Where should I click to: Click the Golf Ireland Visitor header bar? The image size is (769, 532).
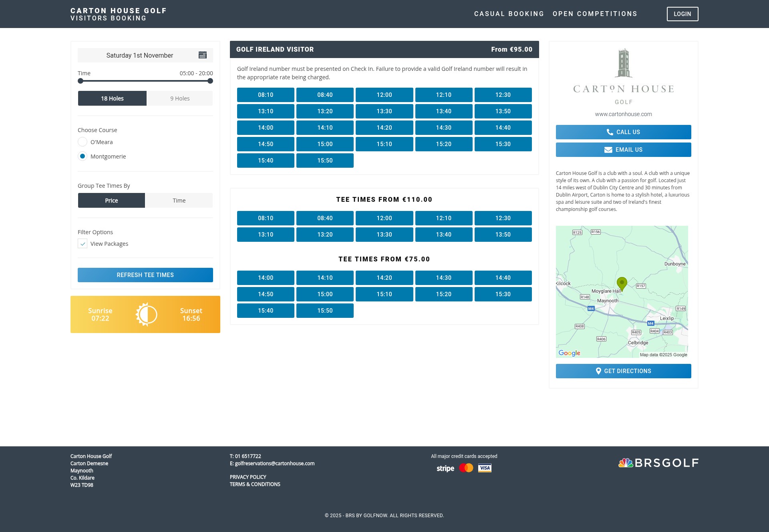(x=384, y=49)
